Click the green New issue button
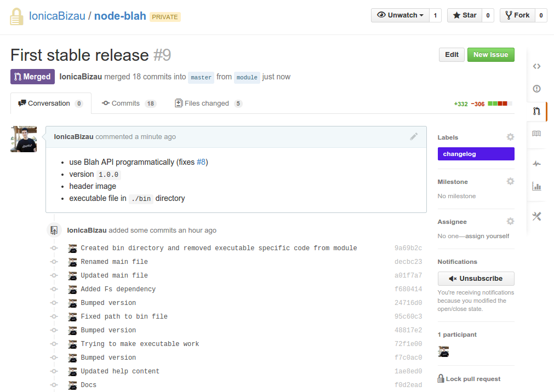The height and width of the screenshot is (392, 554). 490,55
